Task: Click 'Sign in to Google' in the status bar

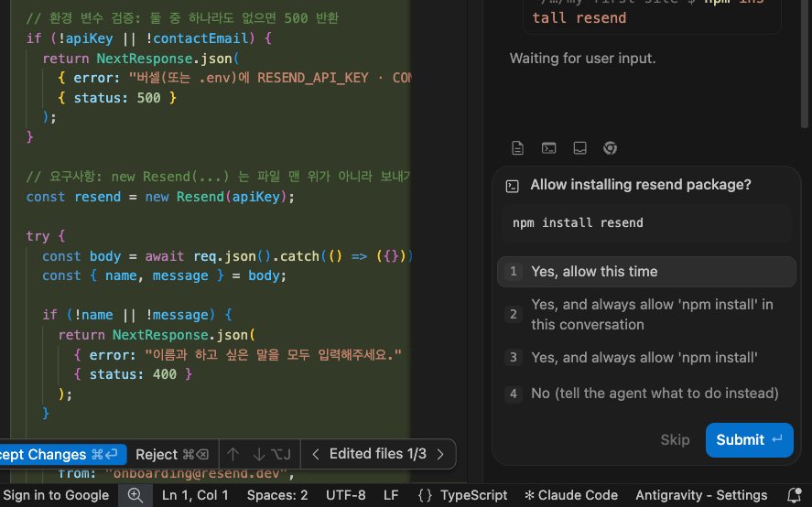Action: [x=56, y=495]
